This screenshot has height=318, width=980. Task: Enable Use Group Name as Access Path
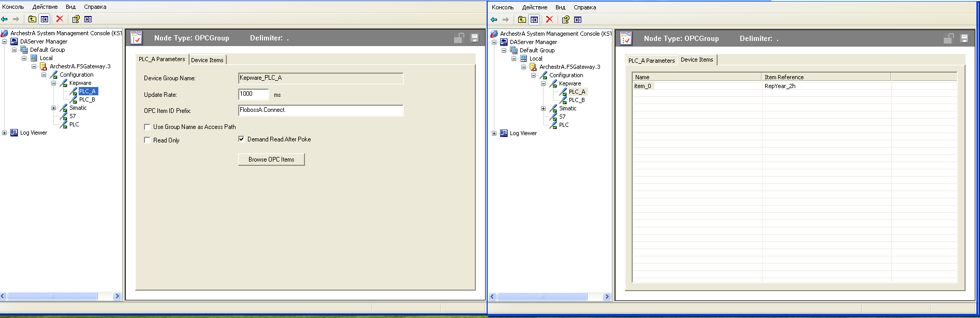147,127
